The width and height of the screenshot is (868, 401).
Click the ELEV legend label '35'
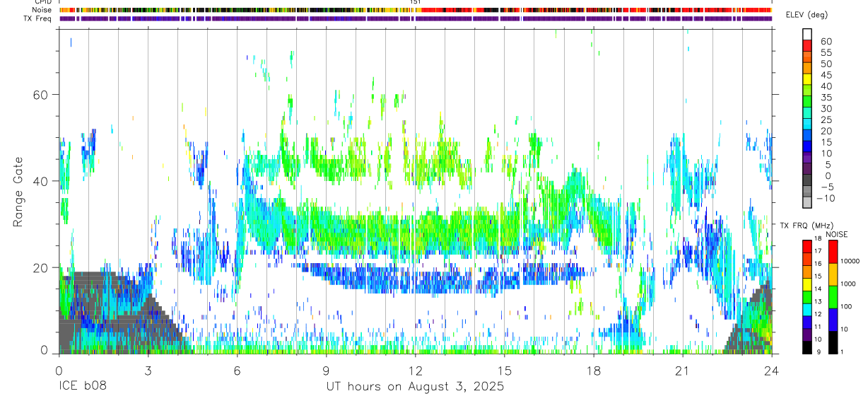pos(826,97)
